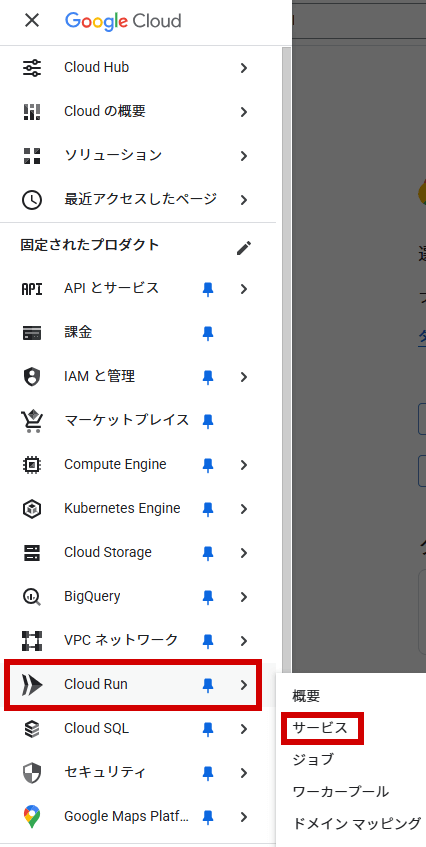Unpin 課金 from pinned products

[x=208, y=333]
